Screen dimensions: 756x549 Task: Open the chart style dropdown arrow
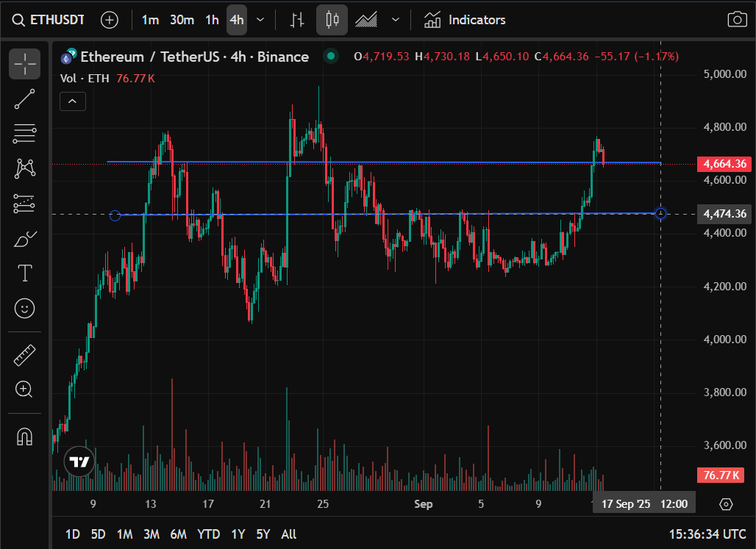[396, 20]
